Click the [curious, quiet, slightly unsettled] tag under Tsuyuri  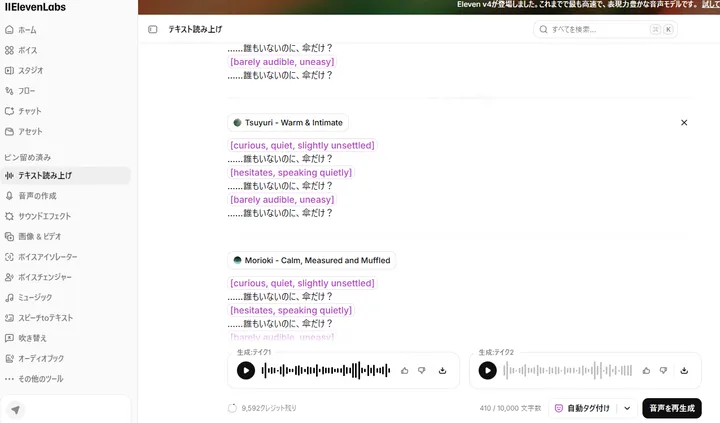point(302,145)
